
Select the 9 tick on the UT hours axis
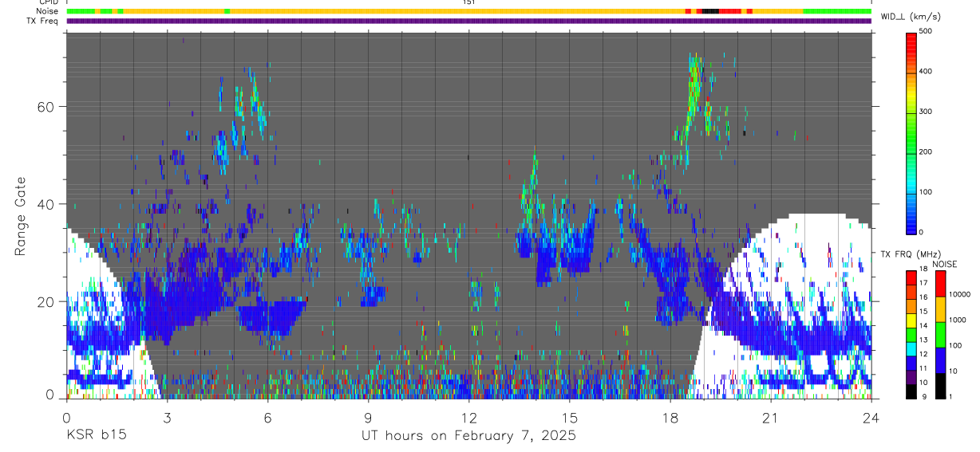coord(368,419)
